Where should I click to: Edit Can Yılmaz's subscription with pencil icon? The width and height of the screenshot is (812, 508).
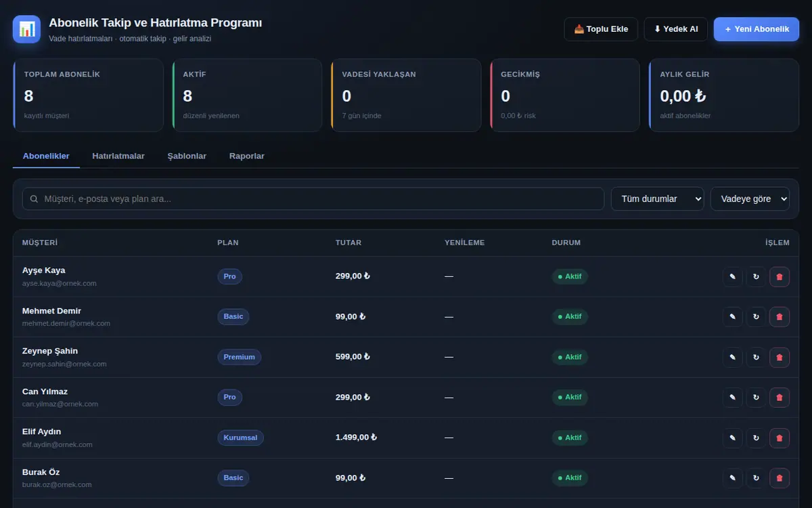pos(732,398)
